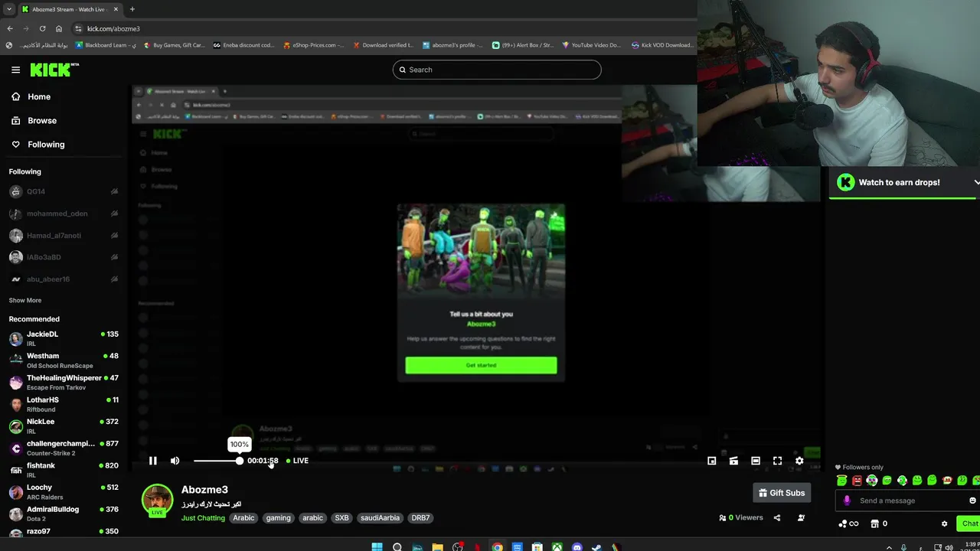
Task: Click the Followers only chat label
Action: [x=859, y=467]
